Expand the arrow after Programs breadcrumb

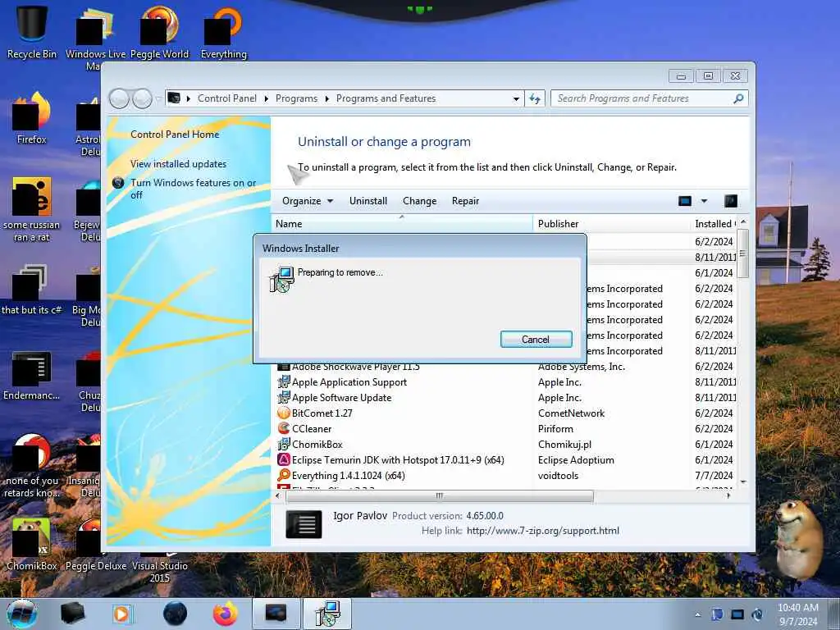pos(326,98)
